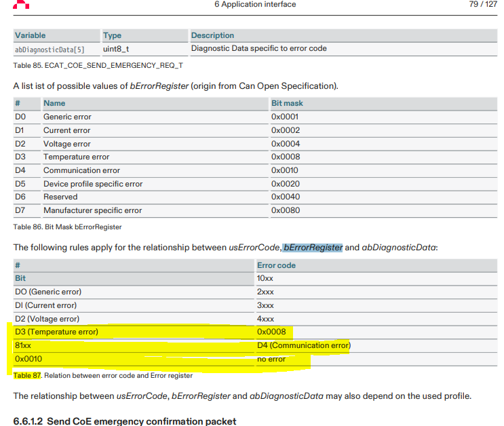Select the highlighted "D3 (Temperature error)" cell
This screenshot has height=426, width=504.
coord(56,332)
